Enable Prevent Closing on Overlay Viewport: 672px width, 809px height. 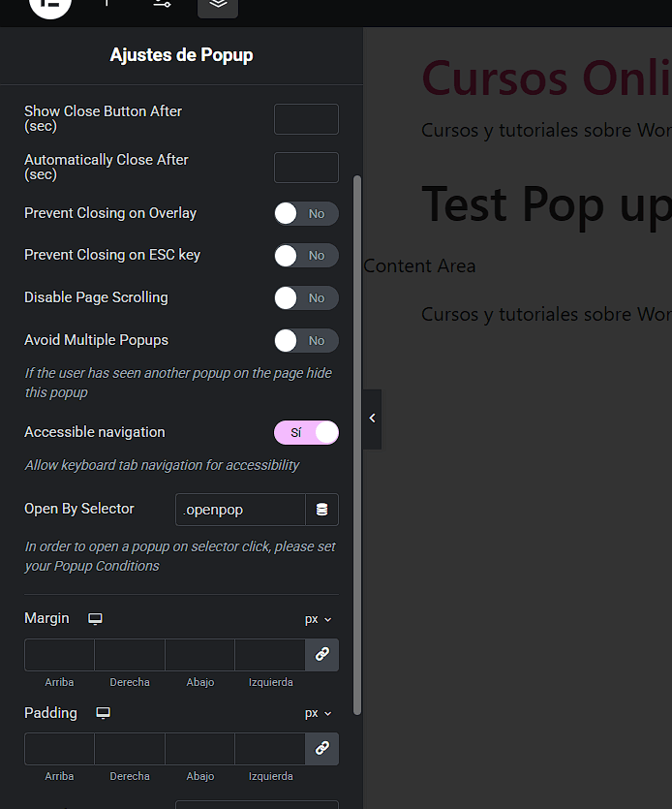click(x=305, y=213)
